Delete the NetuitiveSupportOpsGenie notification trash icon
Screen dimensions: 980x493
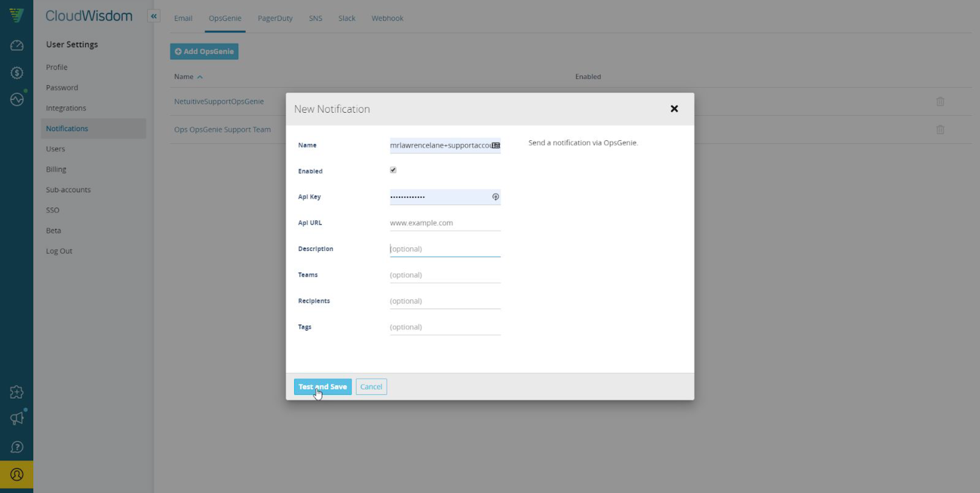point(940,101)
